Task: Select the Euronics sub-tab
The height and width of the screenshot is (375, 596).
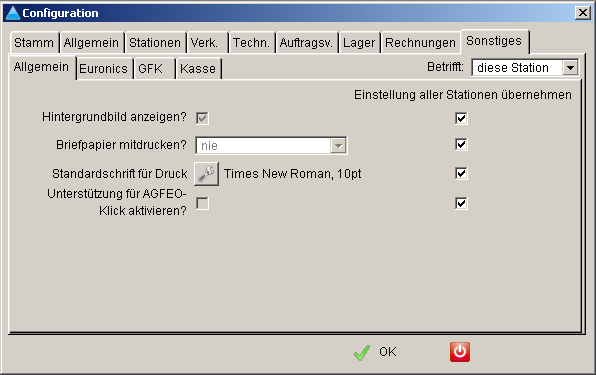Action: 103,69
